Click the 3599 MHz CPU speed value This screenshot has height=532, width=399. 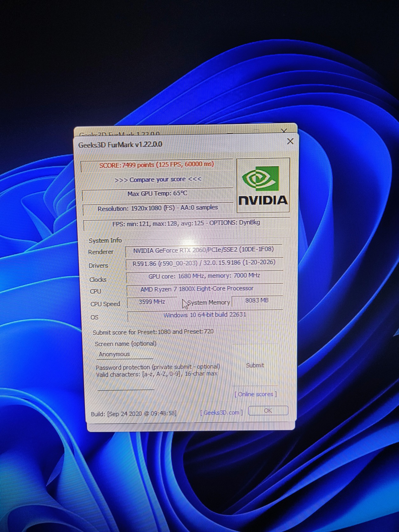152,302
